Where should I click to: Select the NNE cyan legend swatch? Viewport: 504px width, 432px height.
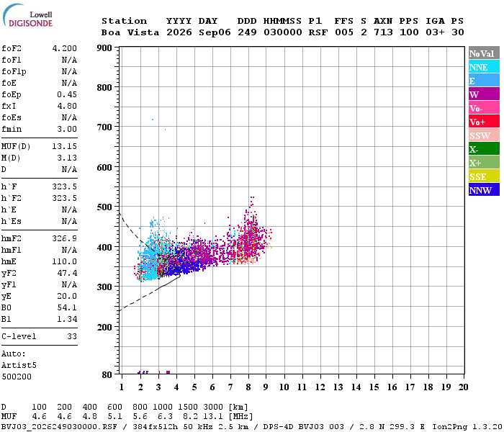point(484,67)
